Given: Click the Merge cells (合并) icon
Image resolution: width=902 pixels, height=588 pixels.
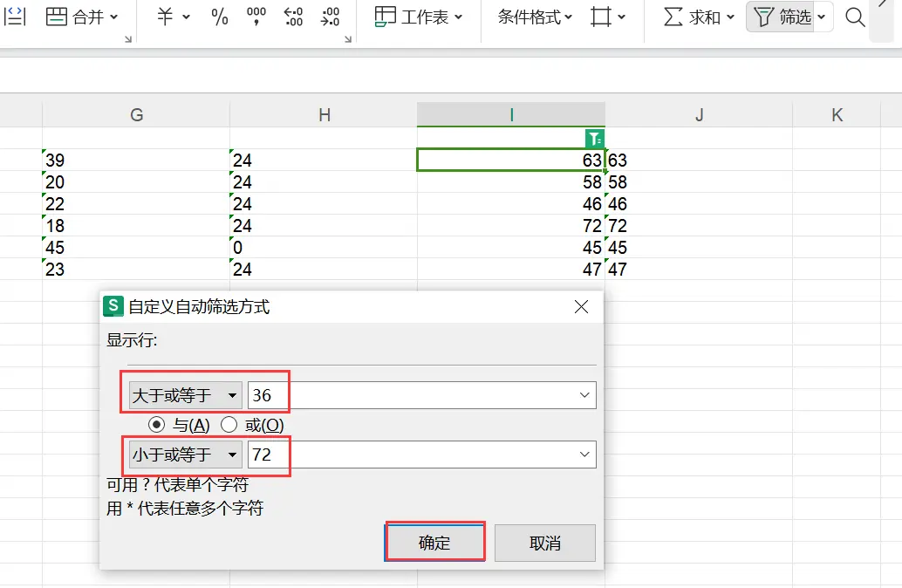Looking at the screenshot, I should (x=57, y=17).
